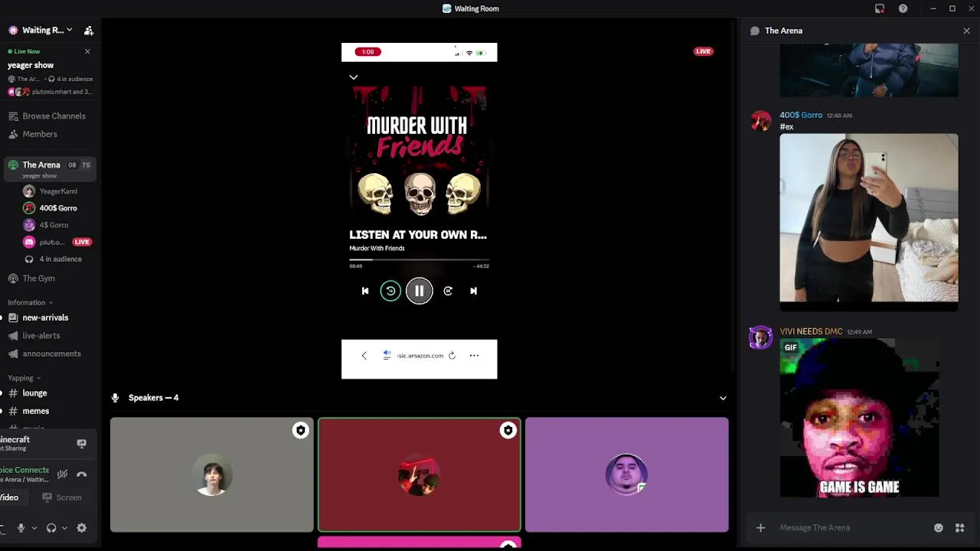980x551 pixels.
Task: Click the VIVI NEEDS DMC username
Action: (x=811, y=332)
